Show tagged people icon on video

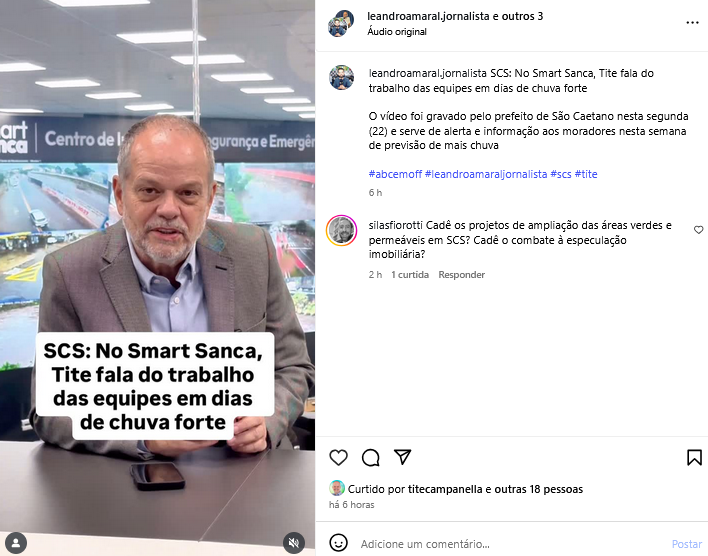16,542
